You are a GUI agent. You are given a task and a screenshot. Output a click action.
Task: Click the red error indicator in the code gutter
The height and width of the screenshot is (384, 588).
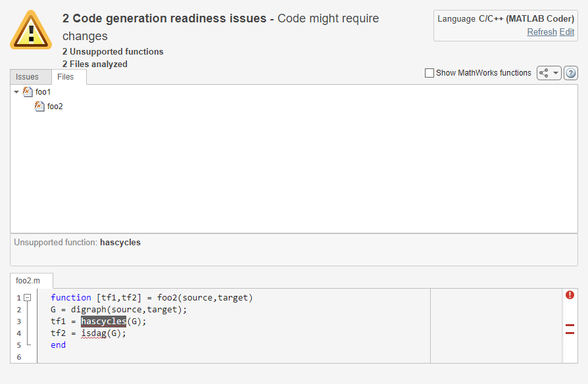click(570, 295)
